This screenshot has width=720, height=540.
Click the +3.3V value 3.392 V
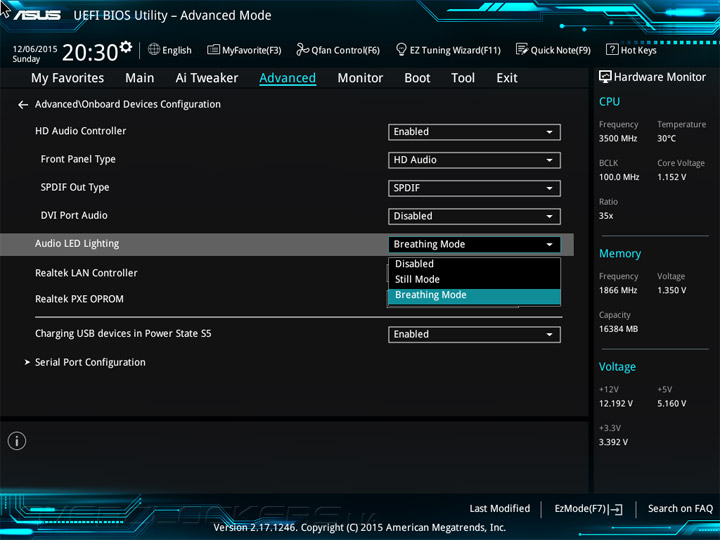(613, 442)
